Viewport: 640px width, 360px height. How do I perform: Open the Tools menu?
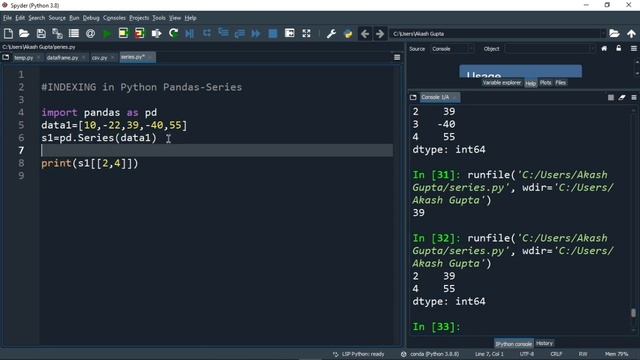click(x=159, y=18)
